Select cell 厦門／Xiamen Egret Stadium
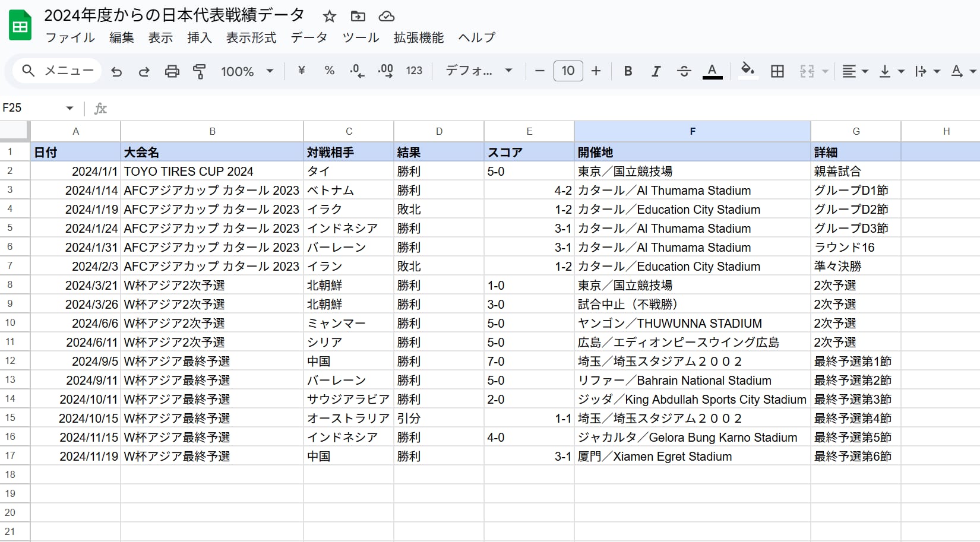Image resolution: width=980 pixels, height=542 pixels. click(x=693, y=456)
